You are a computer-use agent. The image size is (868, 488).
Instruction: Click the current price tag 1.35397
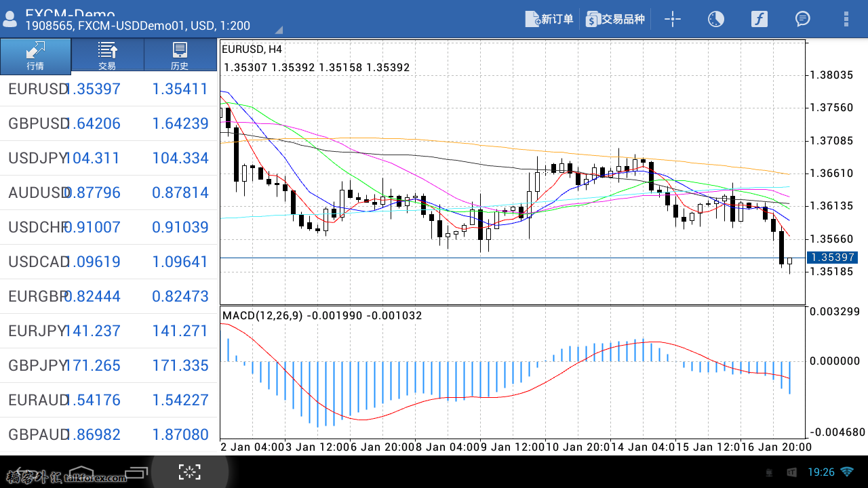coord(831,258)
